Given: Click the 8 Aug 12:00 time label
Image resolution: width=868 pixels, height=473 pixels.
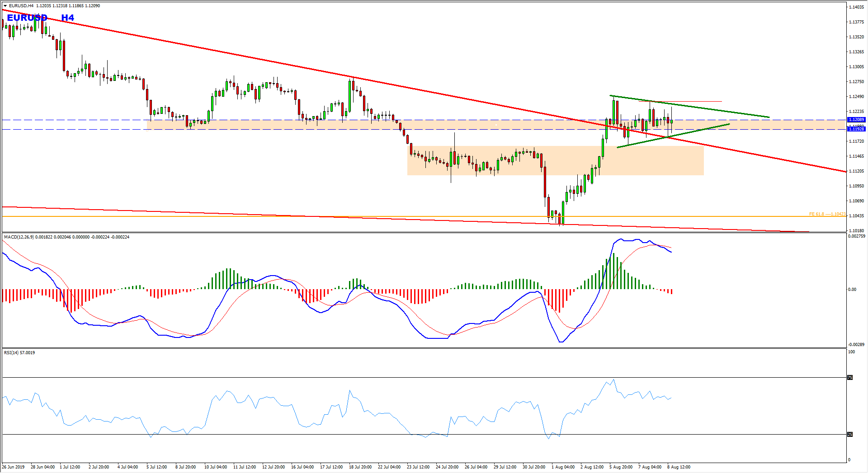Looking at the screenshot, I should [679, 467].
